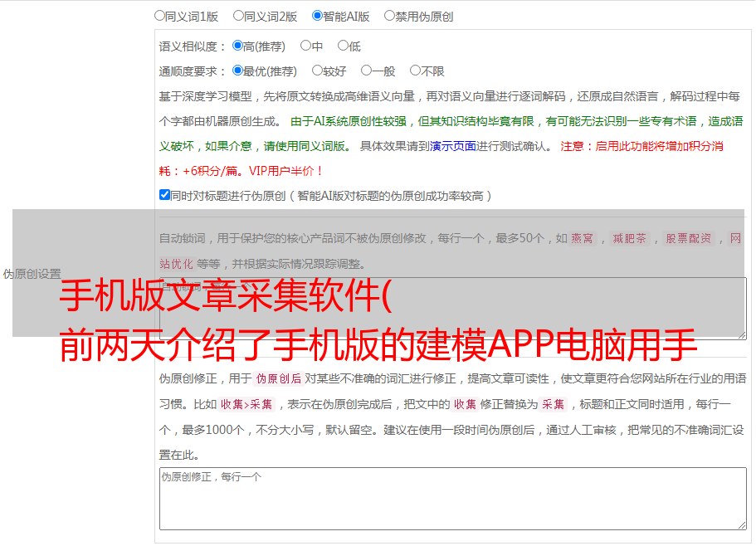Viewport: 756px width, 546px height.
Task: Click the 股票配资 example keyword
Action: pos(689,238)
